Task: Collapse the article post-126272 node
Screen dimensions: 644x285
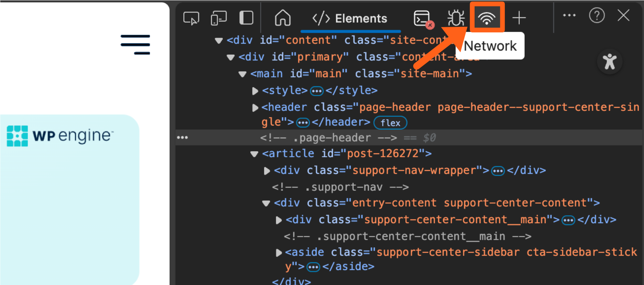Action: [x=254, y=154]
